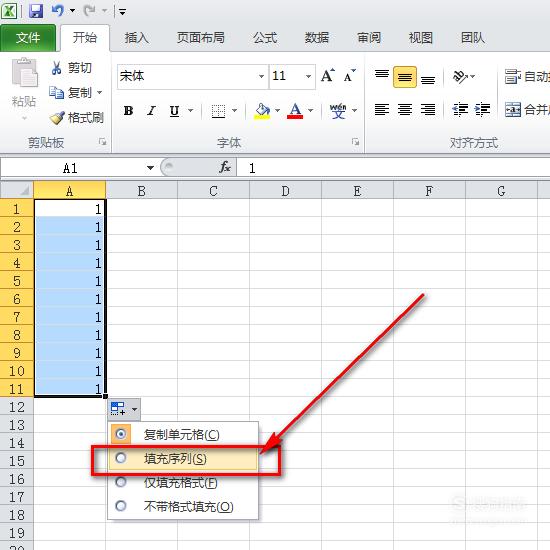Switch to the Data (数据) tab
Image resolution: width=550 pixels, height=550 pixels.
(317, 38)
